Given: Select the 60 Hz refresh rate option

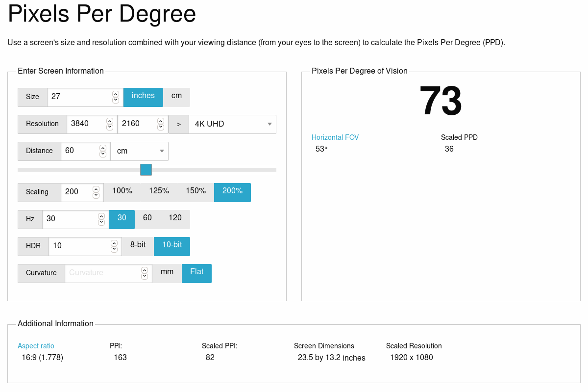Looking at the screenshot, I should (147, 219).
